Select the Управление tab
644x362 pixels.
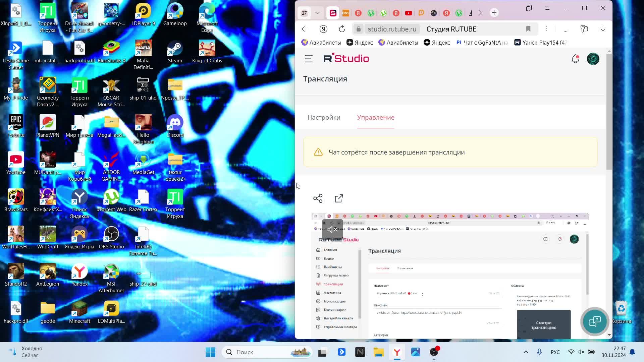point(375,118)
